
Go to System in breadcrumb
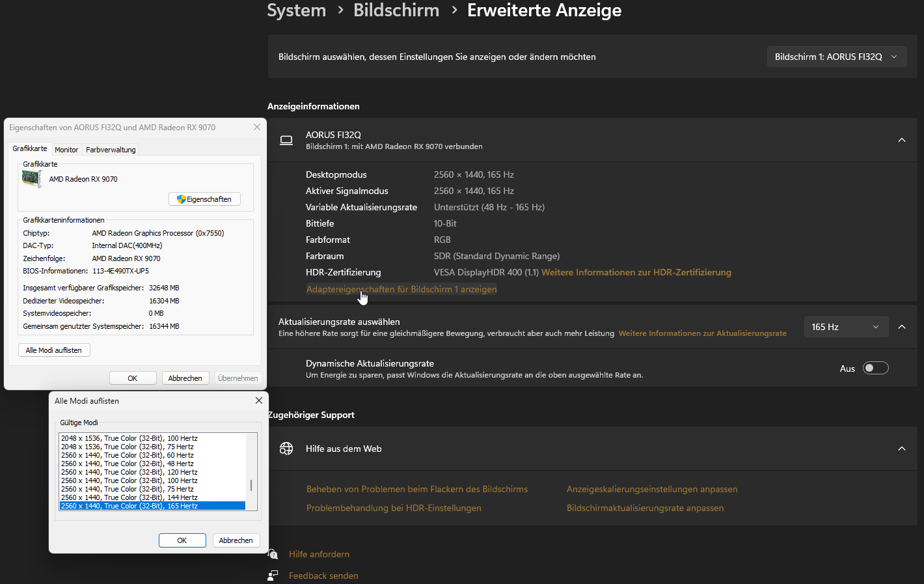click(x=297, y=10)
